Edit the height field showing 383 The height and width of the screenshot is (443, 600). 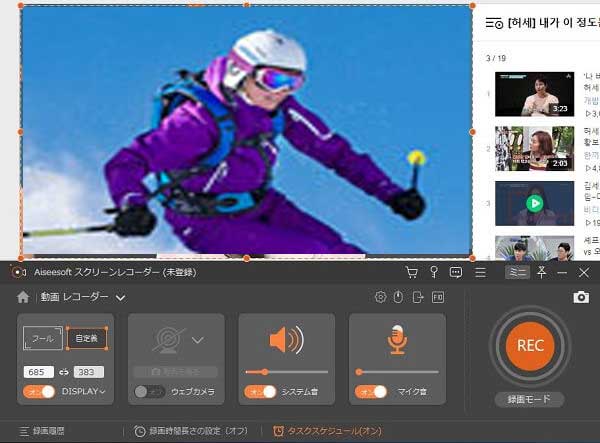pos(88,372)
